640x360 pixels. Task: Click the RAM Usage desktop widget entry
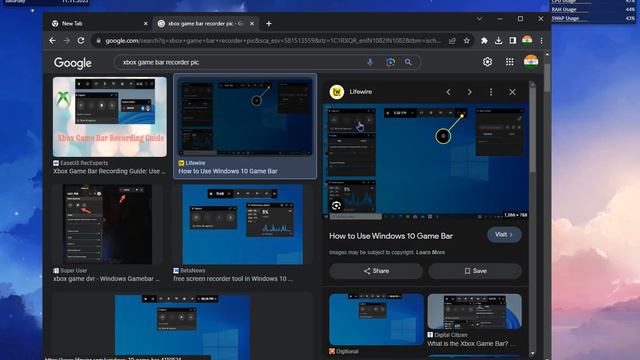tap(593, 9)
